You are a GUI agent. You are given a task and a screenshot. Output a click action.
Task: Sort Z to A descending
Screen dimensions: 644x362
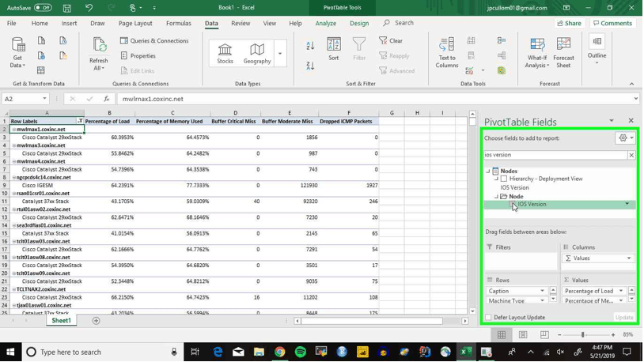pos(310,66)
